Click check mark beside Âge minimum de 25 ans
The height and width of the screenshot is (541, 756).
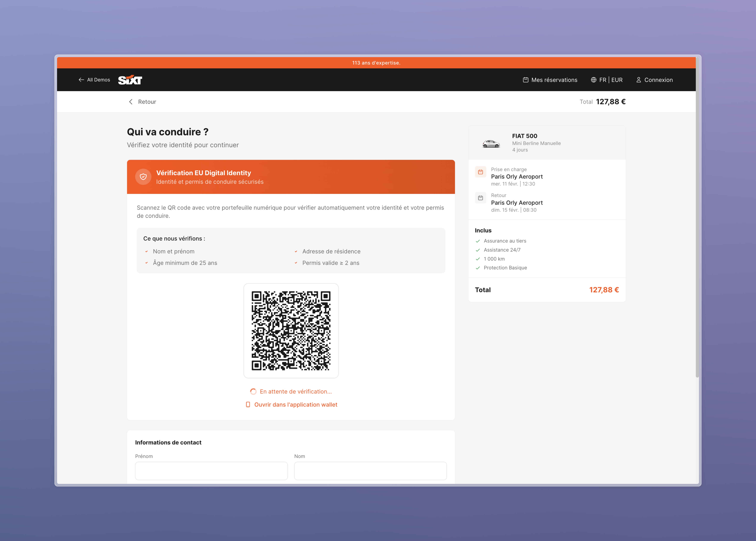click(x=147, y=263)
